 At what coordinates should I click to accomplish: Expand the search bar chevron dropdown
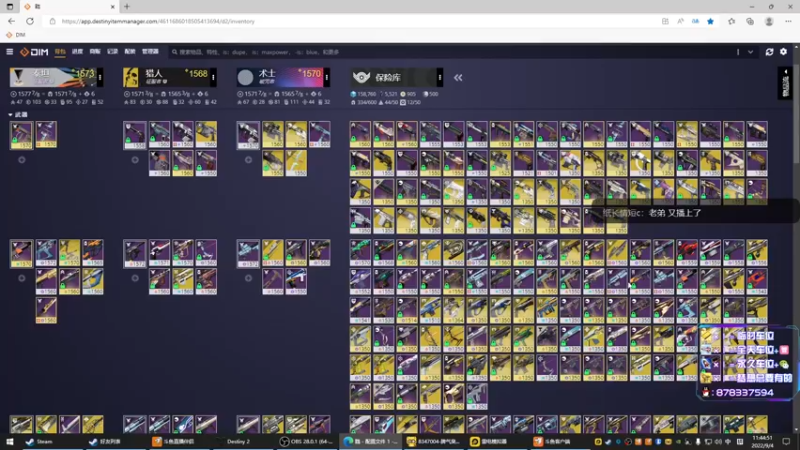click(x=751, y=52)
